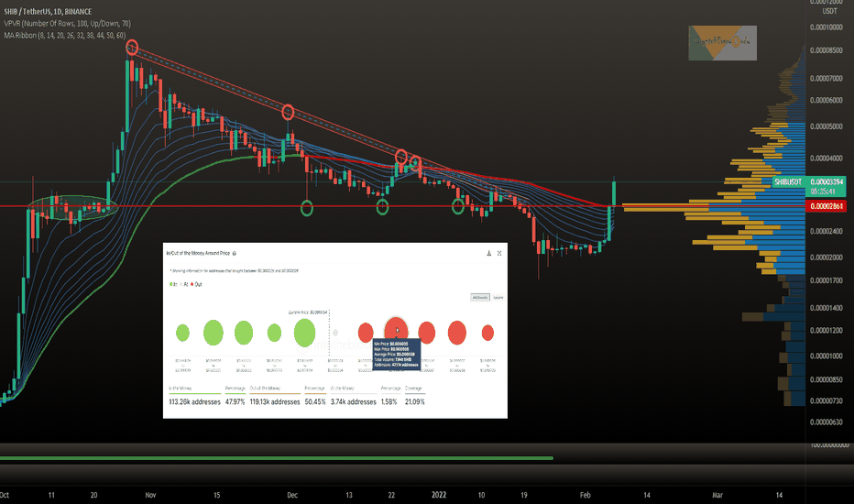Image resolution: width=854 pixels, height=504 pixels.
Task: Click the 'In the Money' column header
Action: pos(181,389)
